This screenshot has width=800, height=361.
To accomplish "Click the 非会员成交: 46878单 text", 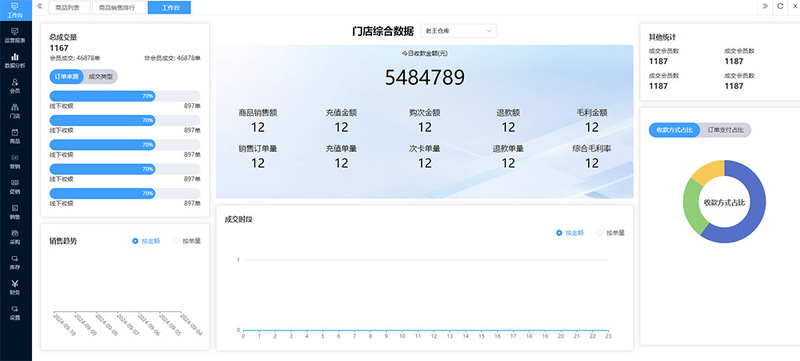I will click(x=172, y=58).
